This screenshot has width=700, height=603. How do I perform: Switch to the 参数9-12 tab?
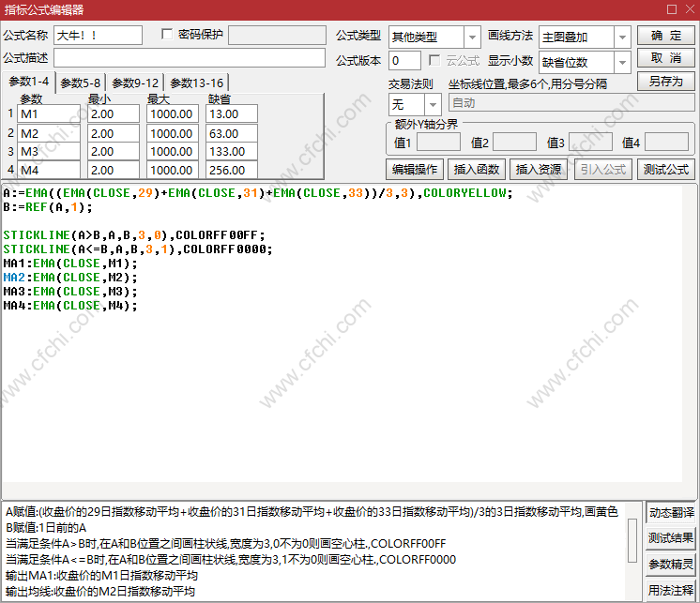(x=135, y=83)
